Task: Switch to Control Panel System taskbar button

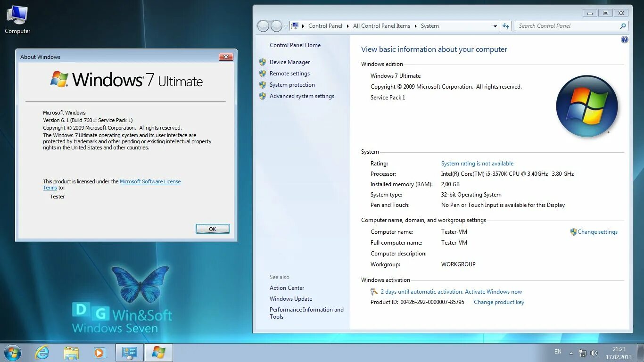Action: tap(130, 353)
